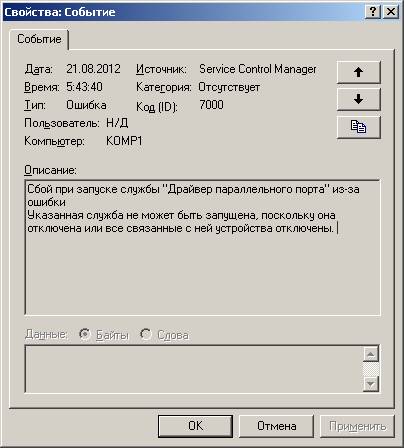Click the Описание label

coord(50,170)
